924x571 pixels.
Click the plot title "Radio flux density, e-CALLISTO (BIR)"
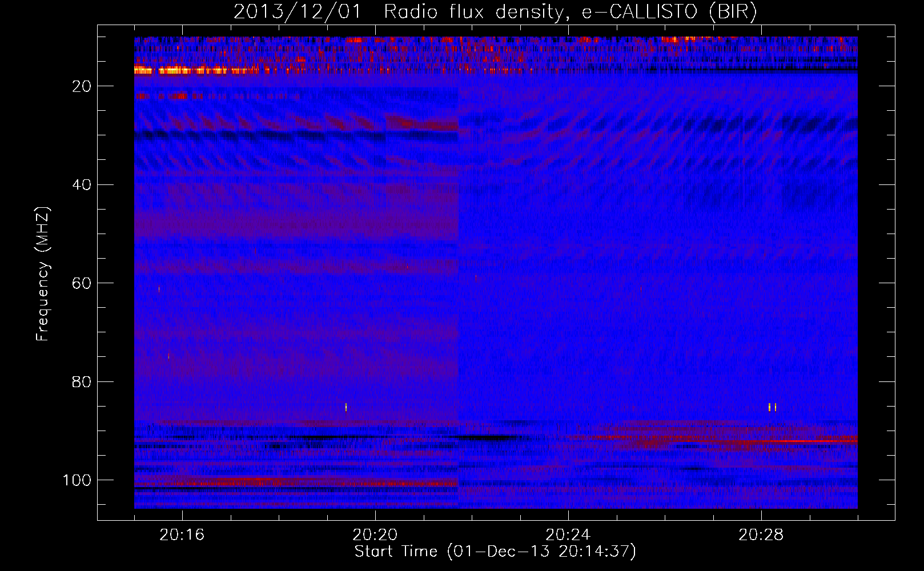click(x=570, y=12)
